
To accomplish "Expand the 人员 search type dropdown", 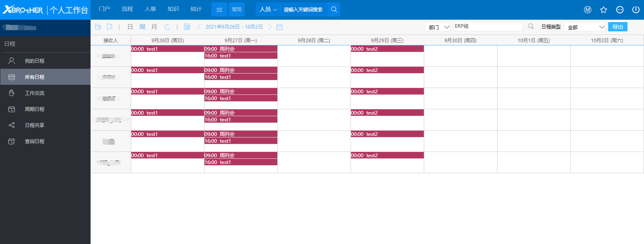I will click(x=268, y=10).
